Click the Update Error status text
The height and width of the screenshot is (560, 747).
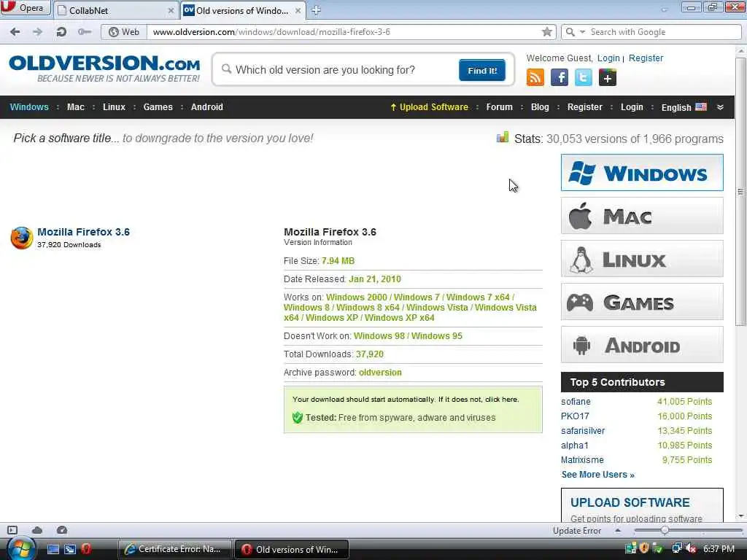click(577, 531)
